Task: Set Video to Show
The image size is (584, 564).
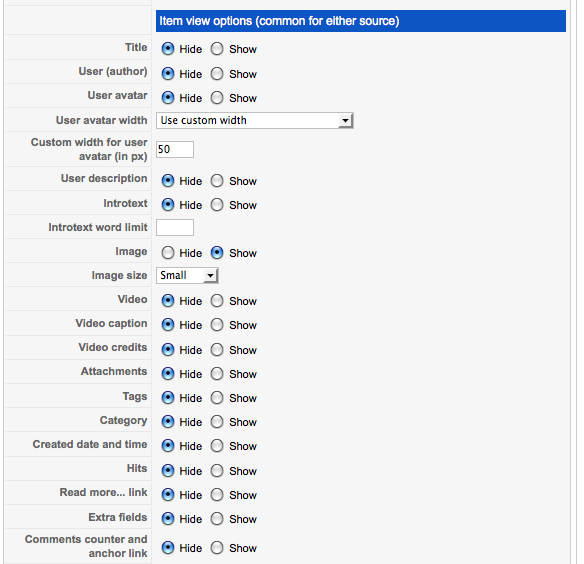Action: coord(217,301)
